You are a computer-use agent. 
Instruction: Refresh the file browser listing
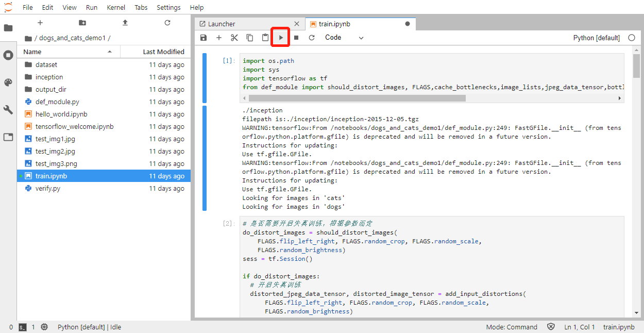167,23
